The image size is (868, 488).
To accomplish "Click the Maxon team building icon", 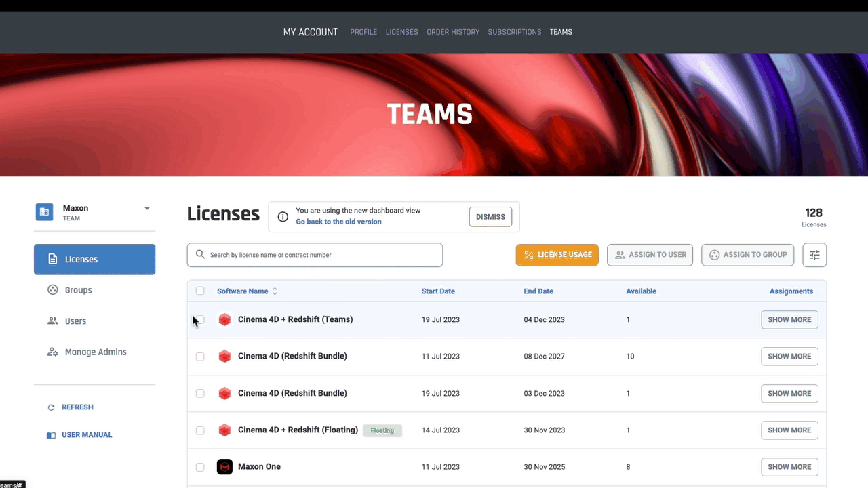I will 44,212.
